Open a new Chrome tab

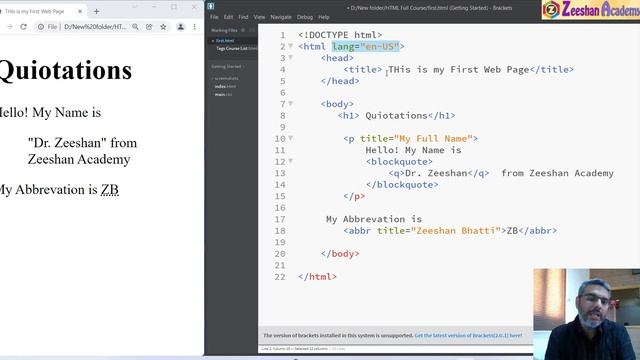(x=96, y=11)
